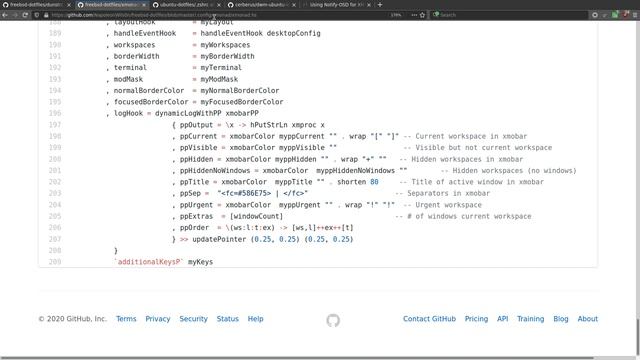Click the circular extension icon in toolbar
The image size is (640, 360).
coord(595,15)
